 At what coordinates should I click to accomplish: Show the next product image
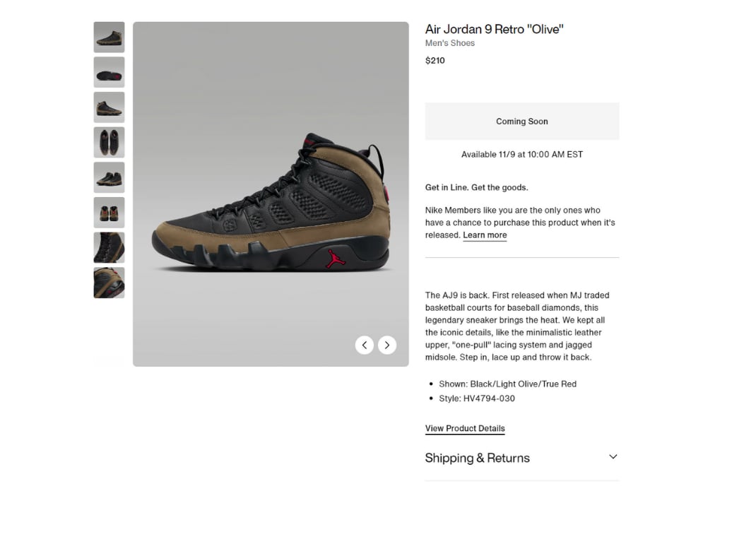click(x=386, y=345)
